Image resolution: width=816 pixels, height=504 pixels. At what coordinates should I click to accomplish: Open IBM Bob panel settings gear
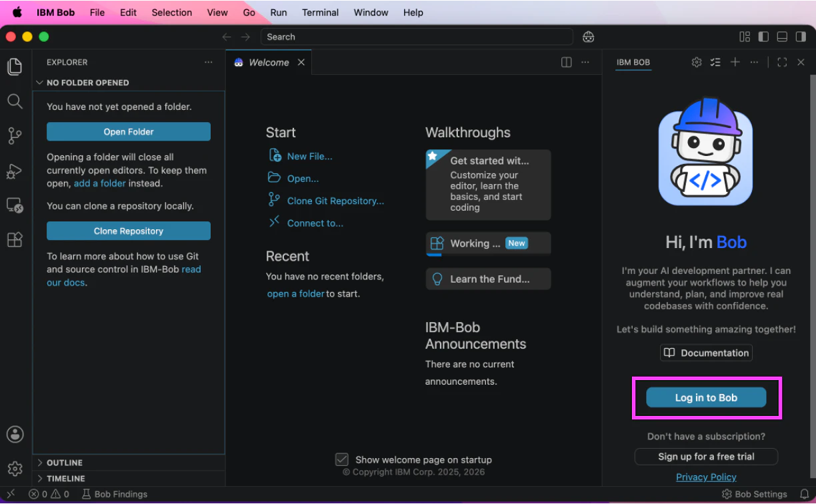pos(697,62)
